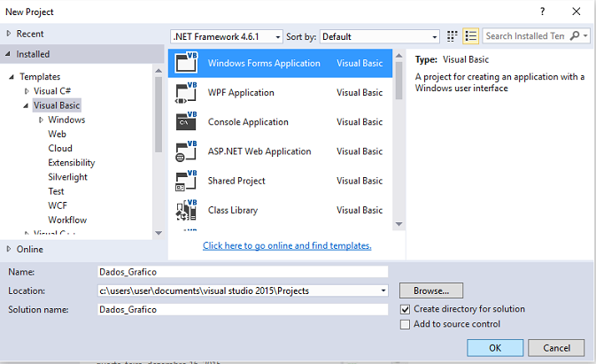
Task: Click tree panel scroll up arrow
Action: click(x=159, y=71)
